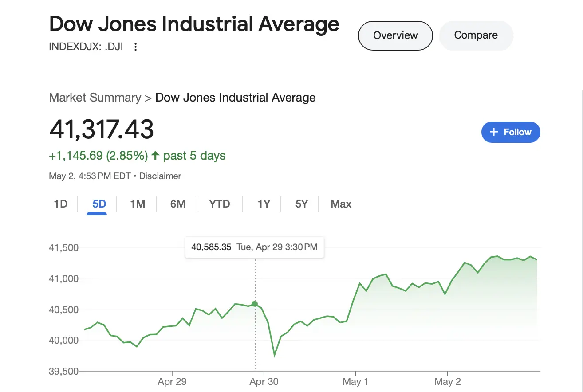
Task: Show the YTD chart range
Action: [x=220, y=204]
